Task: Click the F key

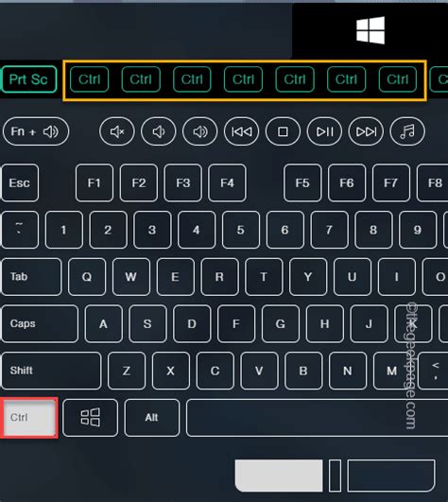Action: coord(236,323)
